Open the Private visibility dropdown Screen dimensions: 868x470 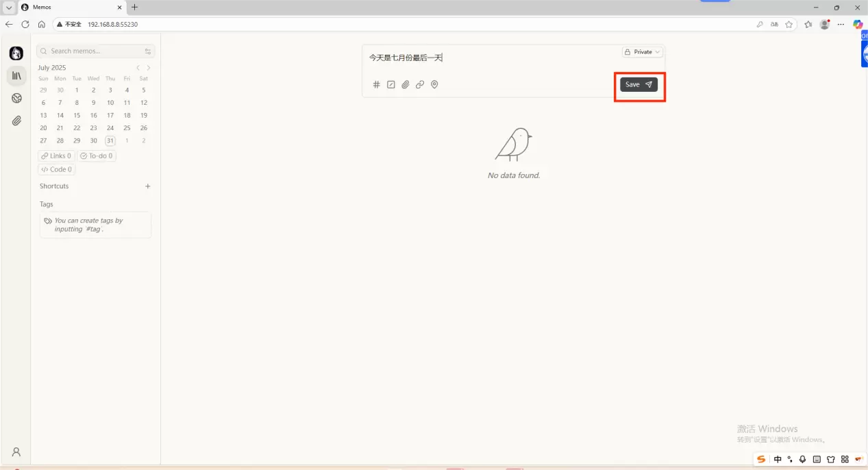click(x=643, y=52)
